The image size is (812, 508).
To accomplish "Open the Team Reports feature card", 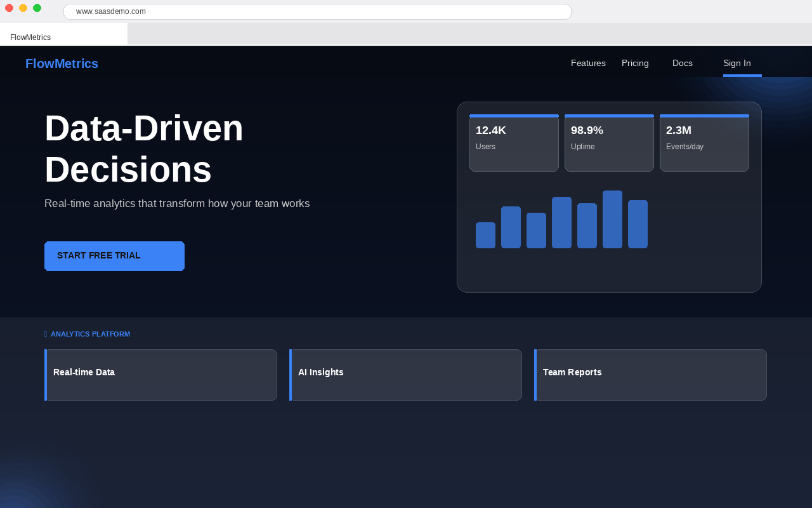I will coord(650,375).
